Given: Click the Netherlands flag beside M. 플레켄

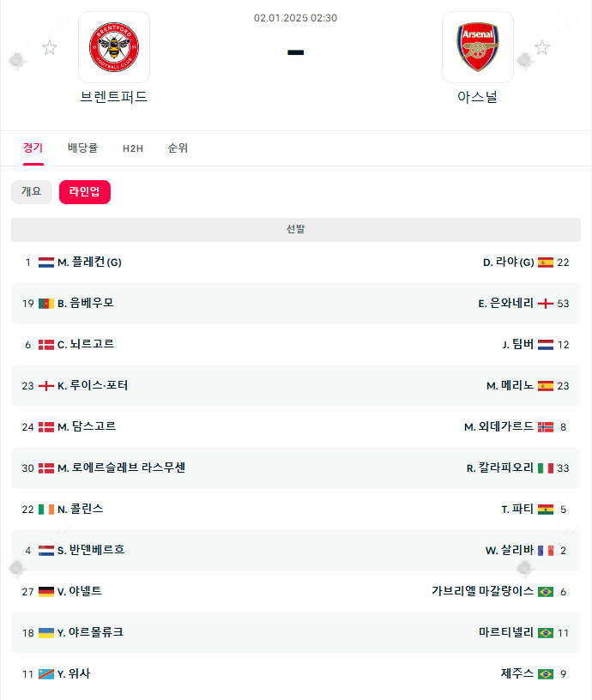Looking at the screenshot, I should (46, 262).
